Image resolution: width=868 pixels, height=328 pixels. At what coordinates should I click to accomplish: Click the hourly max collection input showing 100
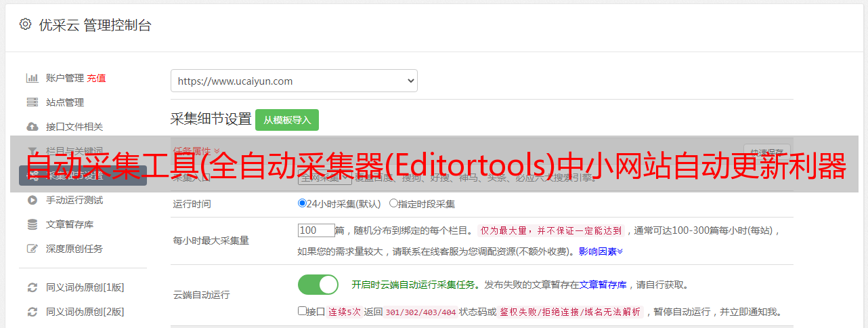[316, 230]
